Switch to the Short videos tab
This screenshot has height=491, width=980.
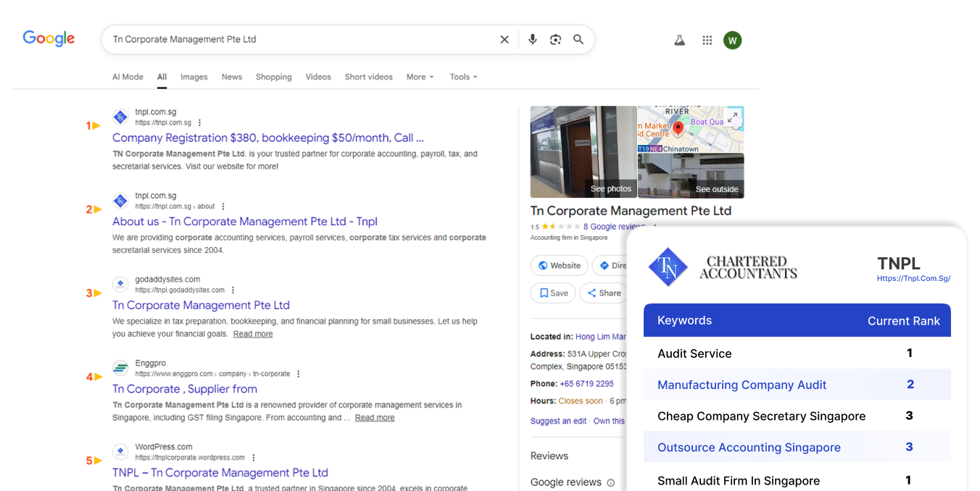pos(369,77)
